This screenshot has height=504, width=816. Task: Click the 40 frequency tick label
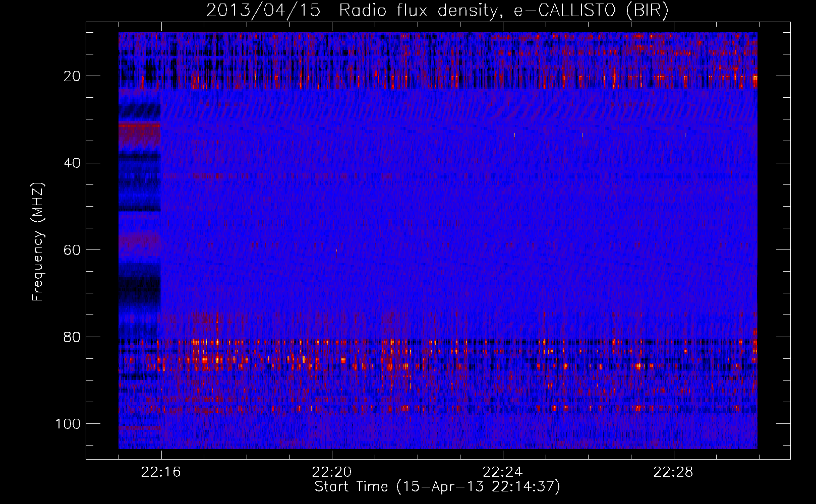click(73, 163)
